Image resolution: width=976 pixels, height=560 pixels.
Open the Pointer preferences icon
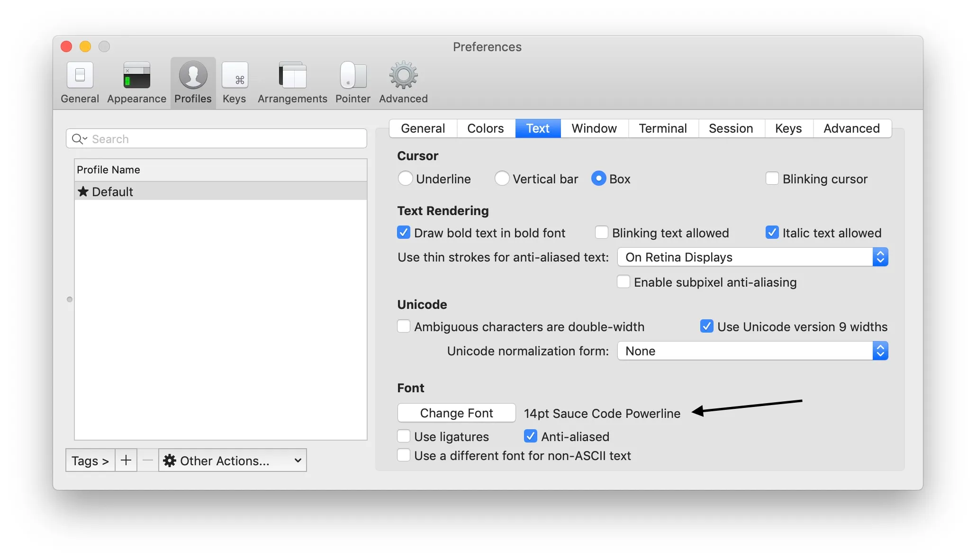tap(352, 81)
